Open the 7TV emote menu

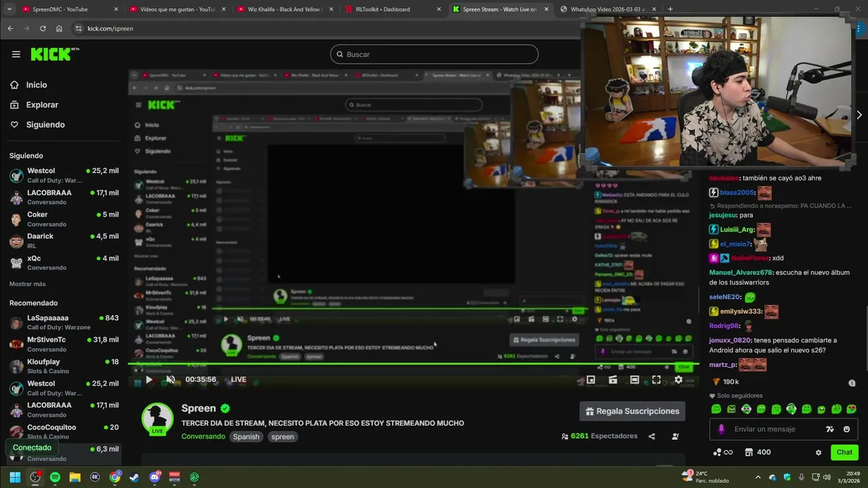(x=830, y=429)
